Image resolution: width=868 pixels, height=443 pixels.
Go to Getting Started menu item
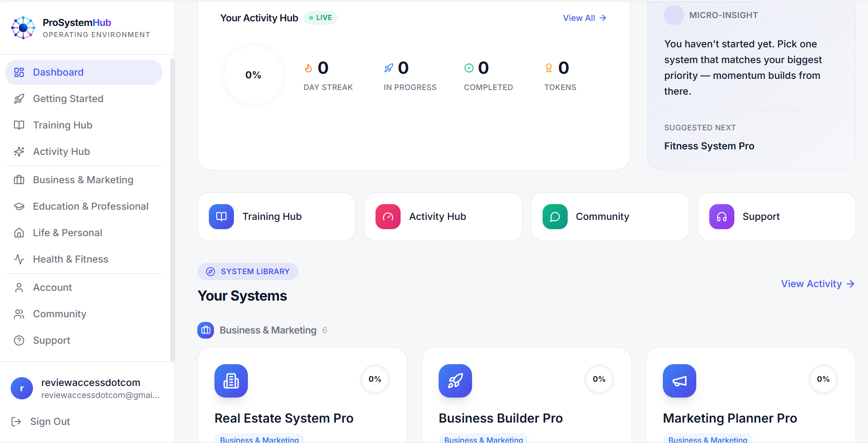pos(84,99)
